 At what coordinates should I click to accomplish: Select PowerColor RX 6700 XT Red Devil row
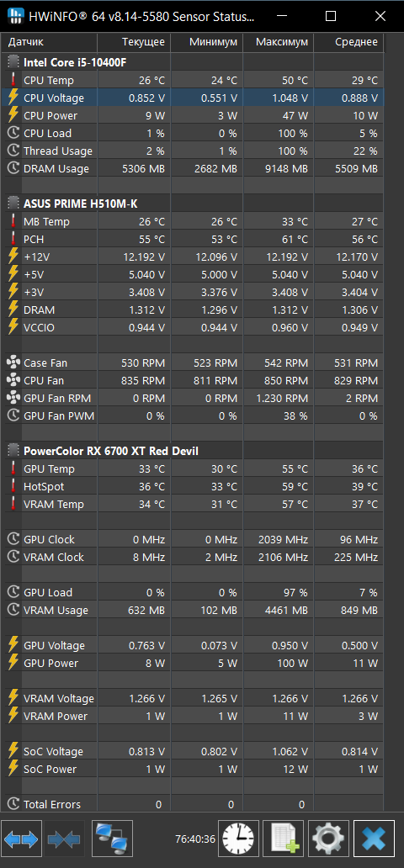[x=194, y=451]
